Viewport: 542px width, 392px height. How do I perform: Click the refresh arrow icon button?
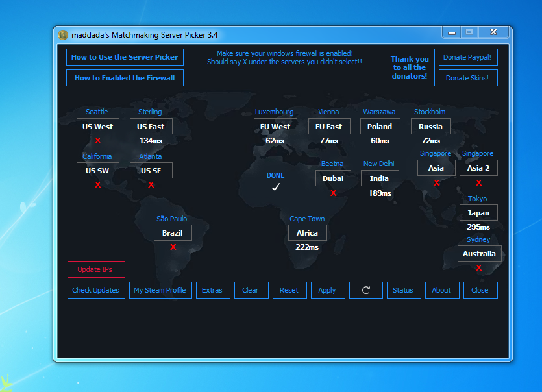coord(365,290)
